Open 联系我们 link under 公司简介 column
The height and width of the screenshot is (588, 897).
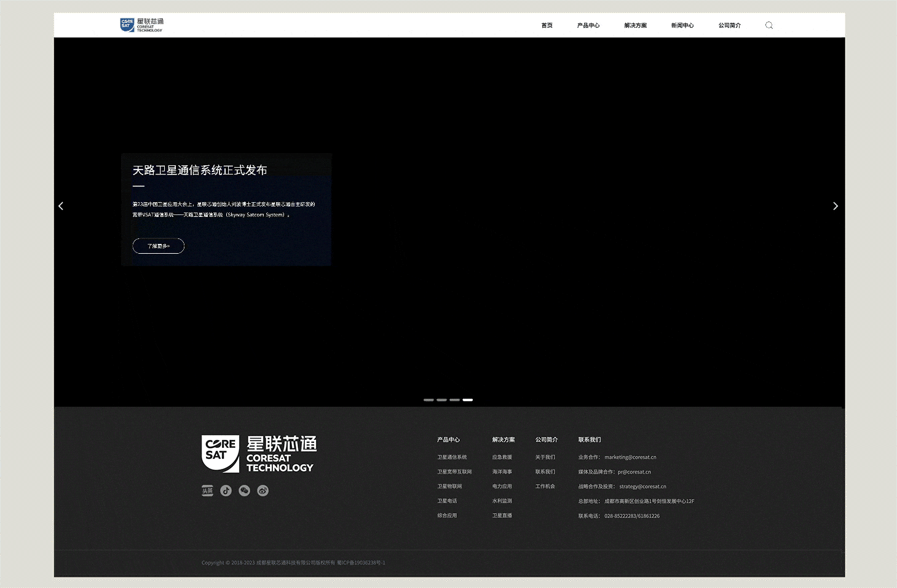(x=545, y=472)
